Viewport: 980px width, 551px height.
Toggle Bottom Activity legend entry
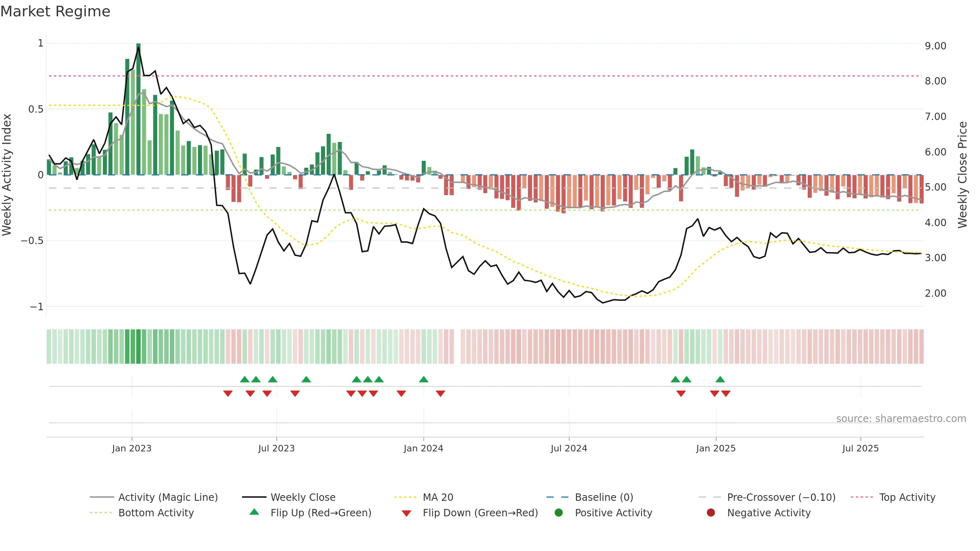(x=142, y=513)
